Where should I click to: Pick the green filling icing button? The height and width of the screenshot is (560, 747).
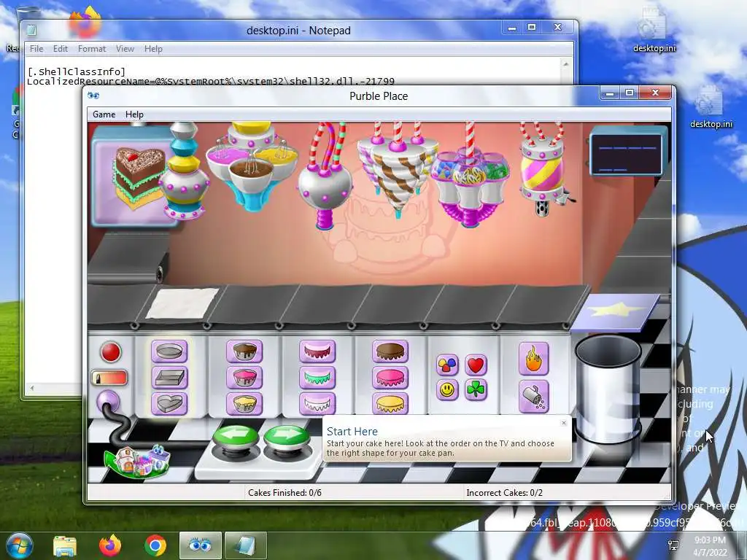coord(317,378)
